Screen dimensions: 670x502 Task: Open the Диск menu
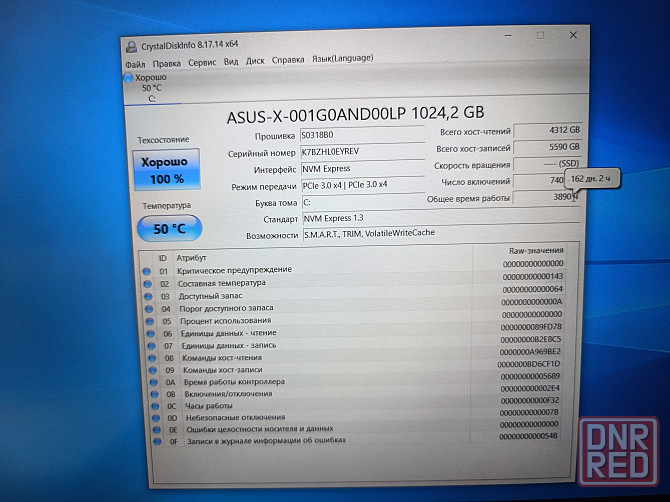click(255, 61)
